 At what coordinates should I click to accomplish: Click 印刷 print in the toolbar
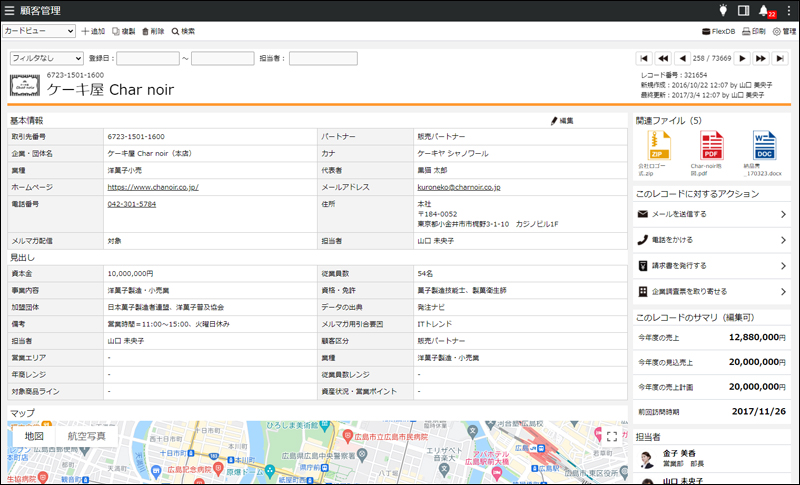point(753,32)
